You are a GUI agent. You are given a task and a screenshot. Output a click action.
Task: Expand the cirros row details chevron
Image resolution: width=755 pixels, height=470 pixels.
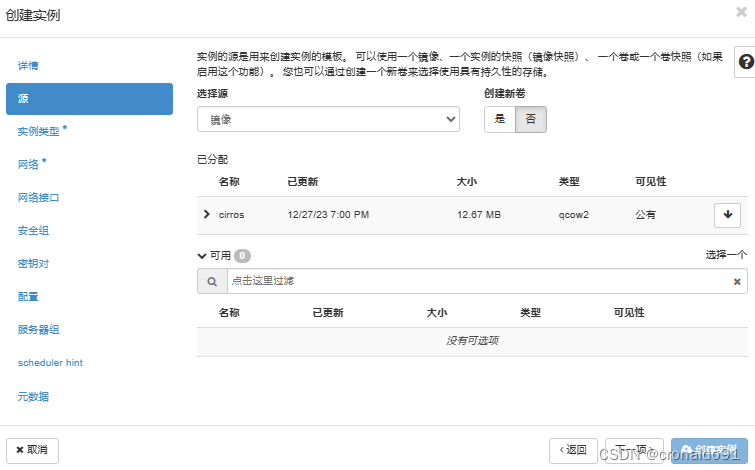tap(207, 214)
